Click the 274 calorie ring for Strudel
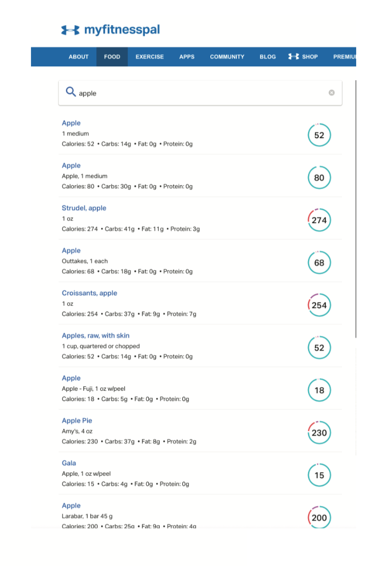392x566 pixels. click(x=319, y=220)
